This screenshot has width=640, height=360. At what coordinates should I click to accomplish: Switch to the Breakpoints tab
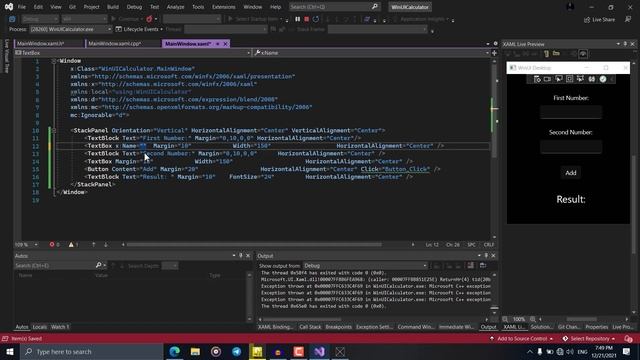(x=338, y=327)
